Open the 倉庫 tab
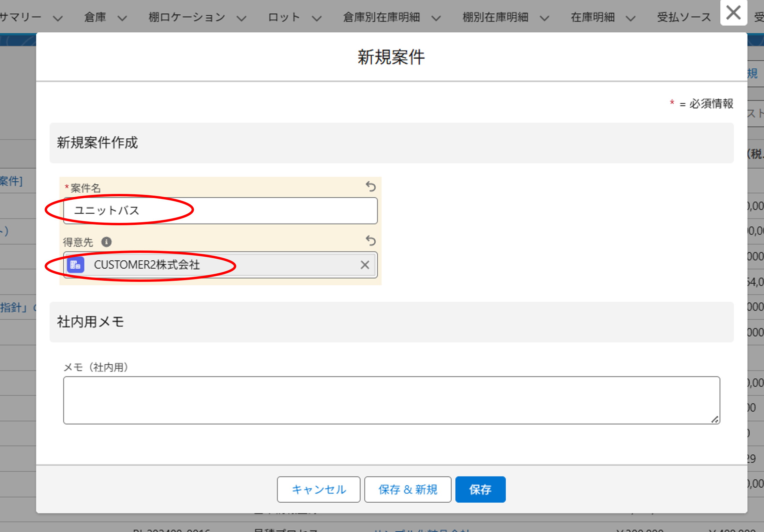The image size is (764, 532). (x=95, y=17)
